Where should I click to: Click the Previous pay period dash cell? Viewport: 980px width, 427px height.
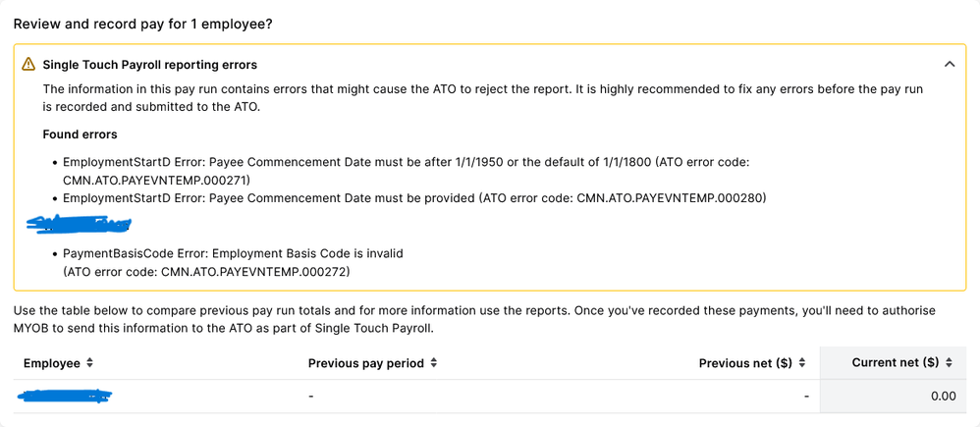coord(310,397)
